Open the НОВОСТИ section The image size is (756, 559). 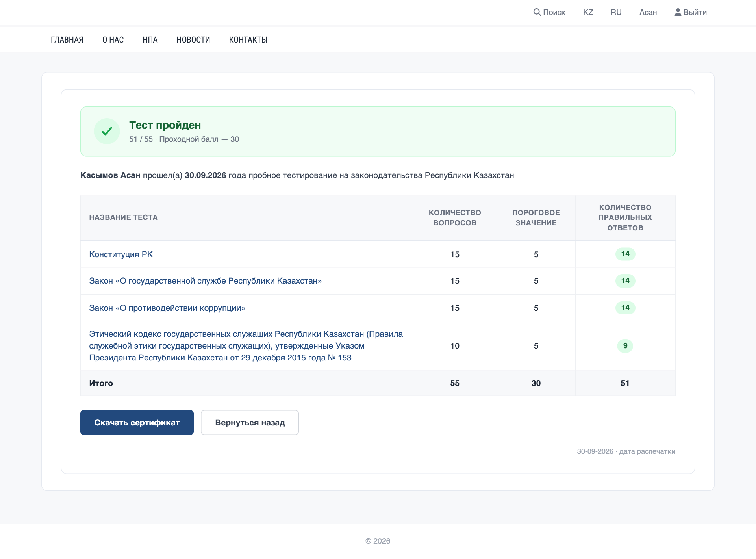(x=193, y=40)
